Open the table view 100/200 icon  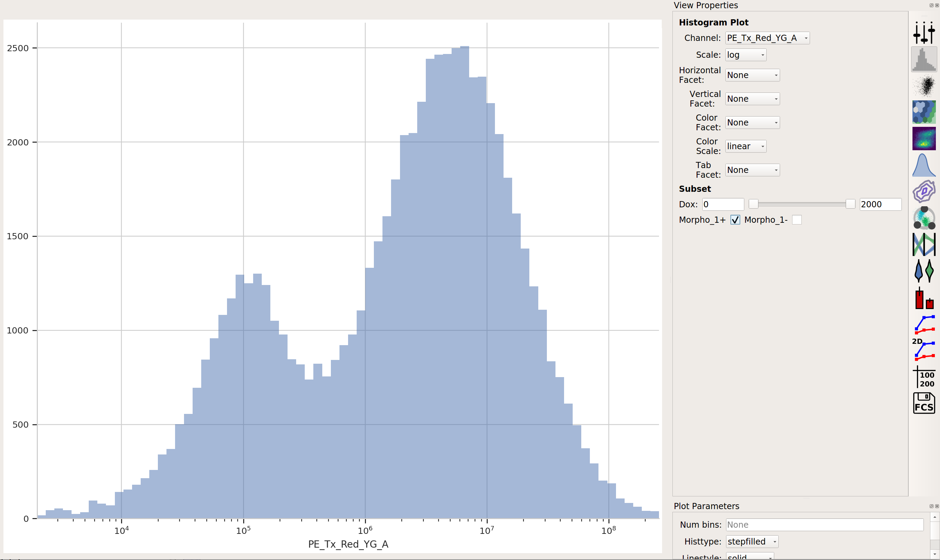point(924,377)
